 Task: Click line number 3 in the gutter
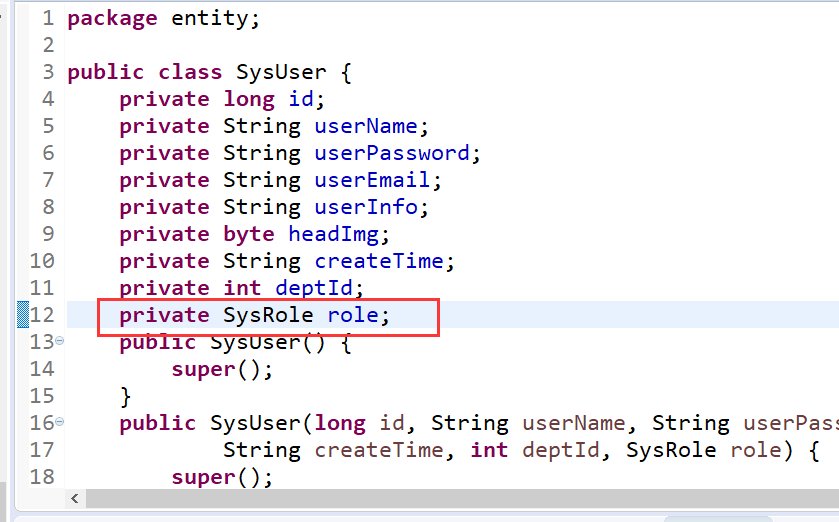coord(48,72)
